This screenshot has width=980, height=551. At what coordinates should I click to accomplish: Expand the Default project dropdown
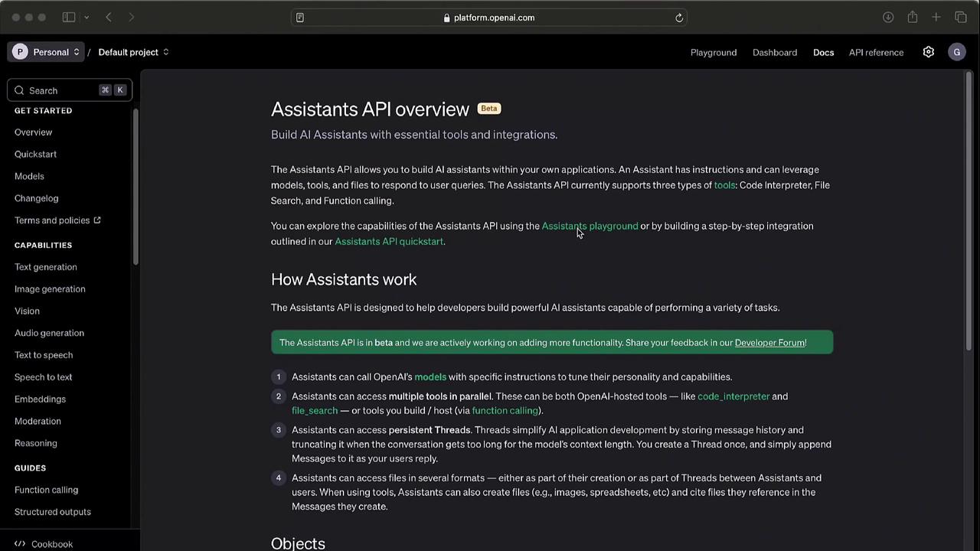pyautogui.click(x=133, y=52)
